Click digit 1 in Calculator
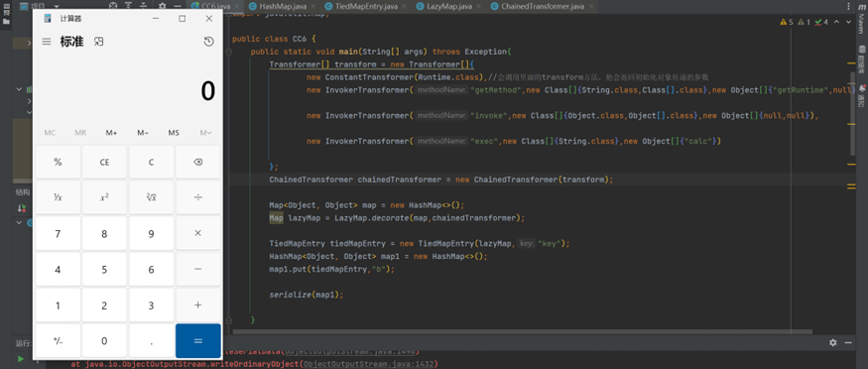This screenshot has width=868, height=369. tap(59, 305)
